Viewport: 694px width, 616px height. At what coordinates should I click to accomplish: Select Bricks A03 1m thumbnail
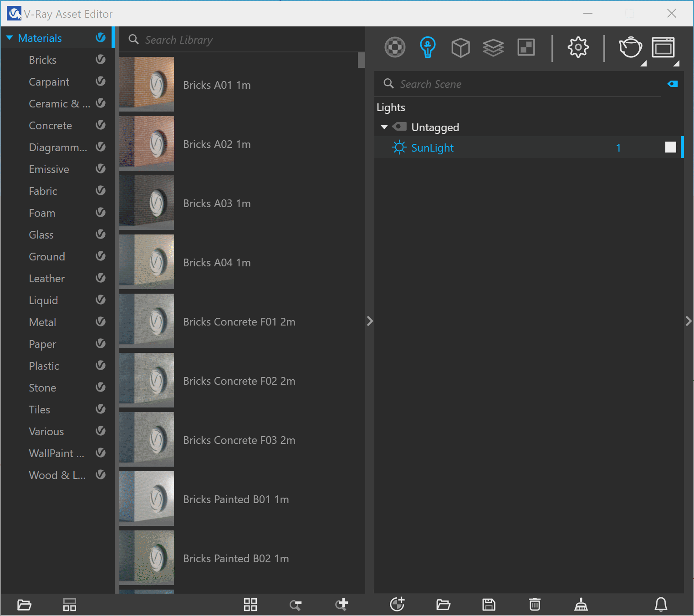147,203
